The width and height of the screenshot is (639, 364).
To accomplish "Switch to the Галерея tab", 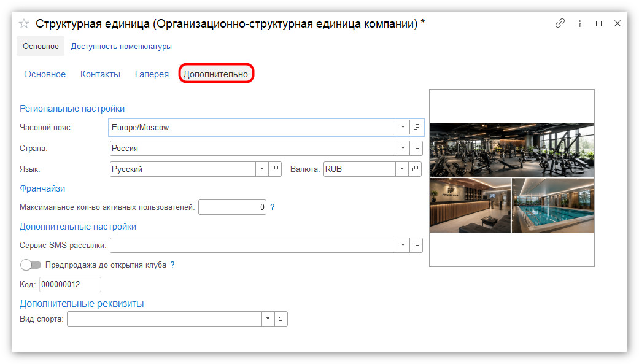I will click(152, 74).
